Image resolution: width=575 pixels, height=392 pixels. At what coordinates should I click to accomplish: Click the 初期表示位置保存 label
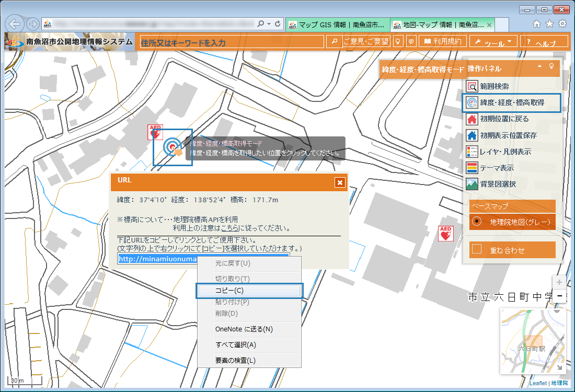[x=508, y=135]
